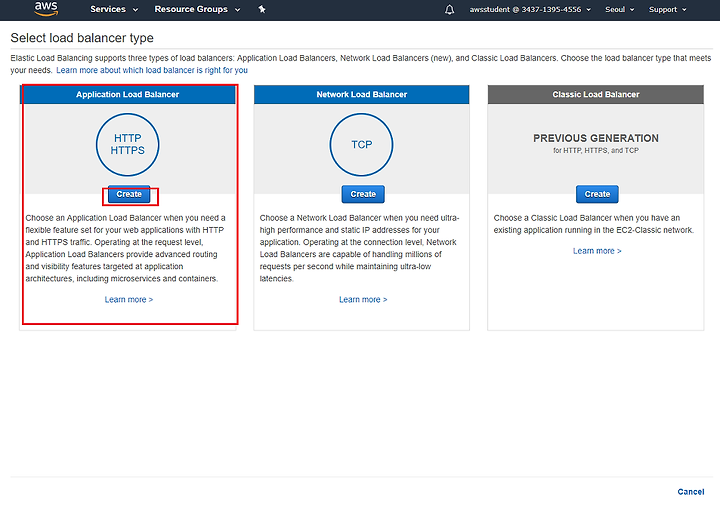
Task: Open the pin shortcuts icon
Action: click(x=262, y=9)
